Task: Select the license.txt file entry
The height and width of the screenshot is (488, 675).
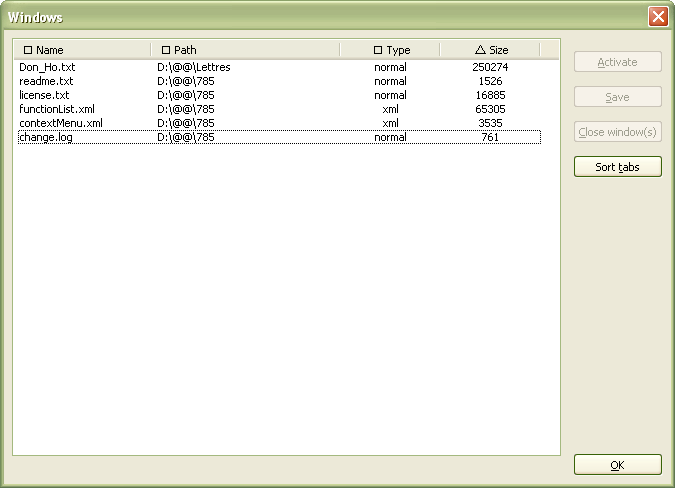Action: [x=44, y=95]
